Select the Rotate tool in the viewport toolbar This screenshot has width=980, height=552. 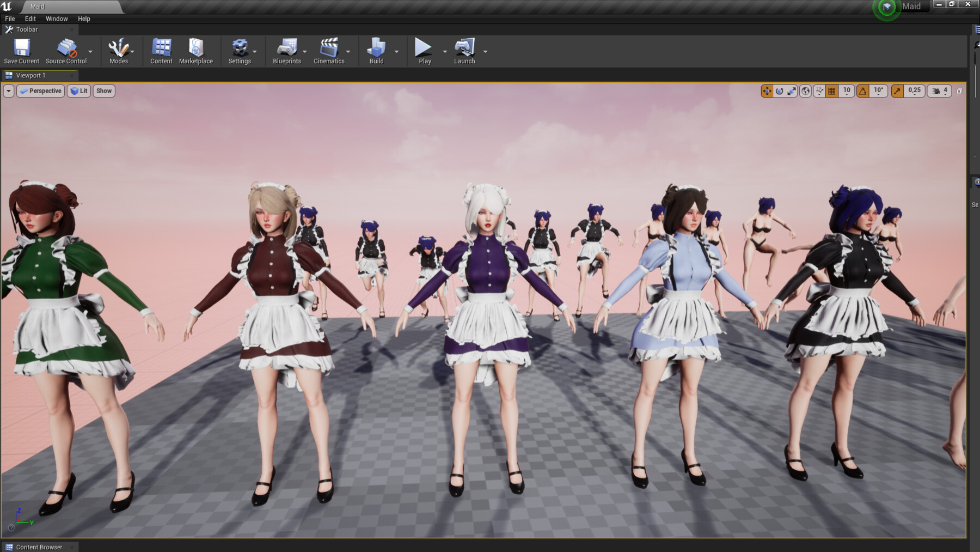[779, 91]
